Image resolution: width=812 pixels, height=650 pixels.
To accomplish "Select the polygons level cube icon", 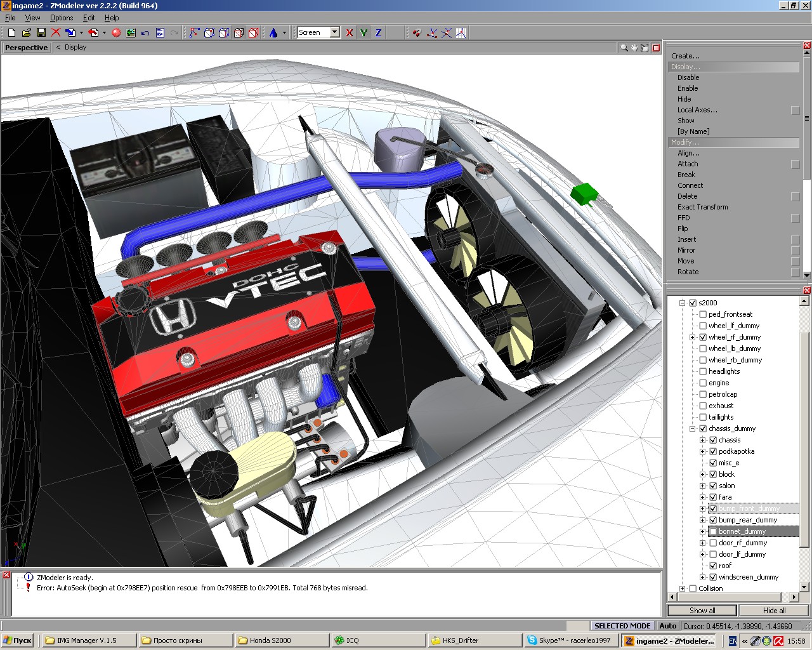I will [223, 32].
